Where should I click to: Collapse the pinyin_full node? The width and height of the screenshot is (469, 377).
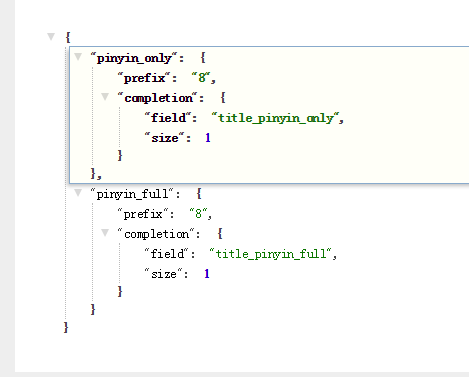tap(78, 192)
